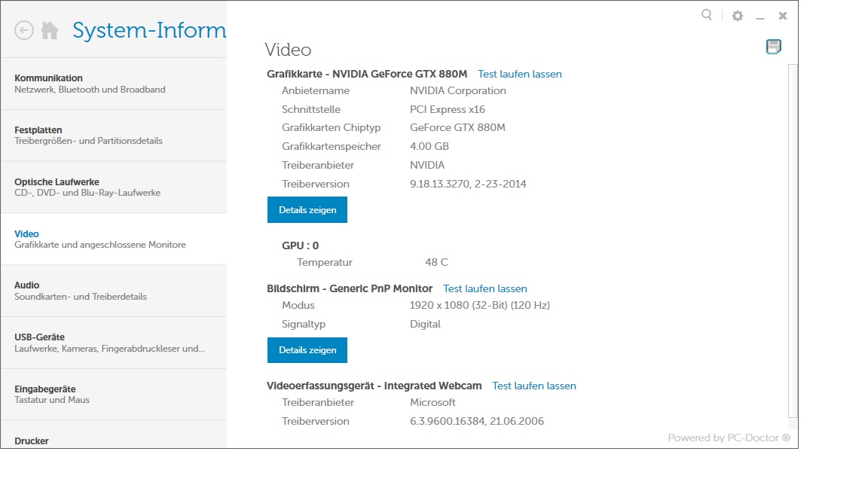Close the System-Information window

pyautogui.click(x=783, y=16)
